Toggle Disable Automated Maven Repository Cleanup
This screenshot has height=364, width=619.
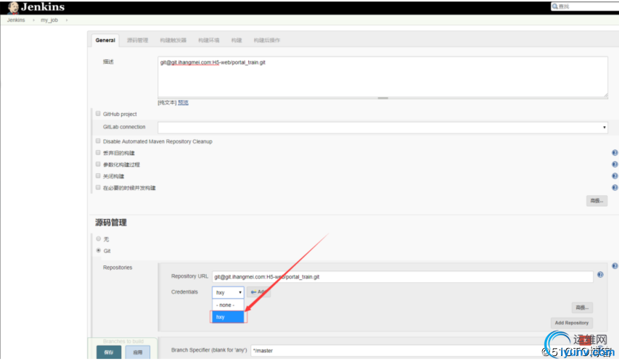pyautogui.click(x=98, y=141)
